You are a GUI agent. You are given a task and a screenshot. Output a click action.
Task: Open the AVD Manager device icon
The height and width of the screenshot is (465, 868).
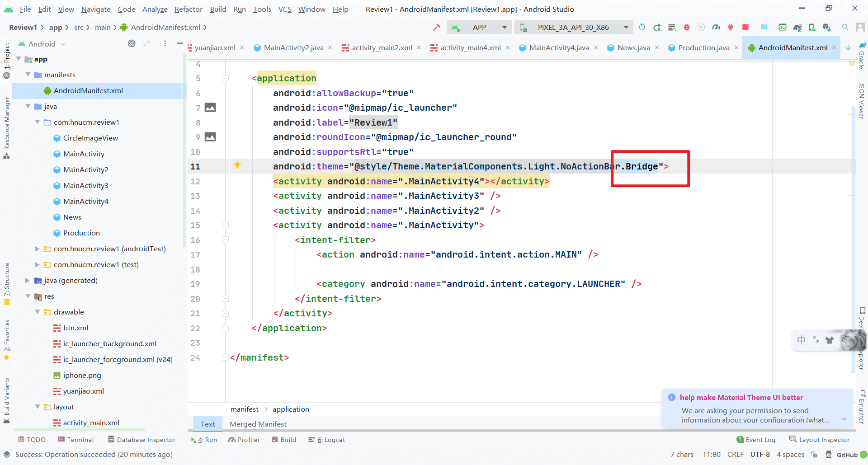coord(812,28)
